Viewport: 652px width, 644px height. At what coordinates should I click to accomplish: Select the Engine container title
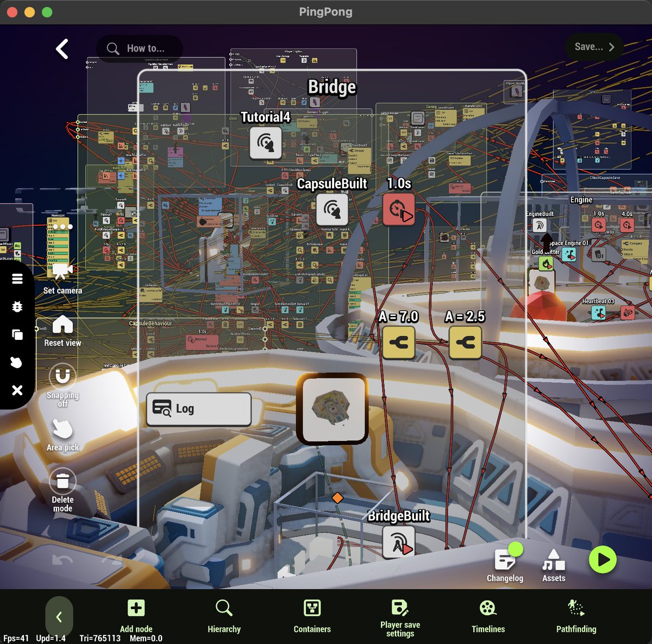(581, 200)
